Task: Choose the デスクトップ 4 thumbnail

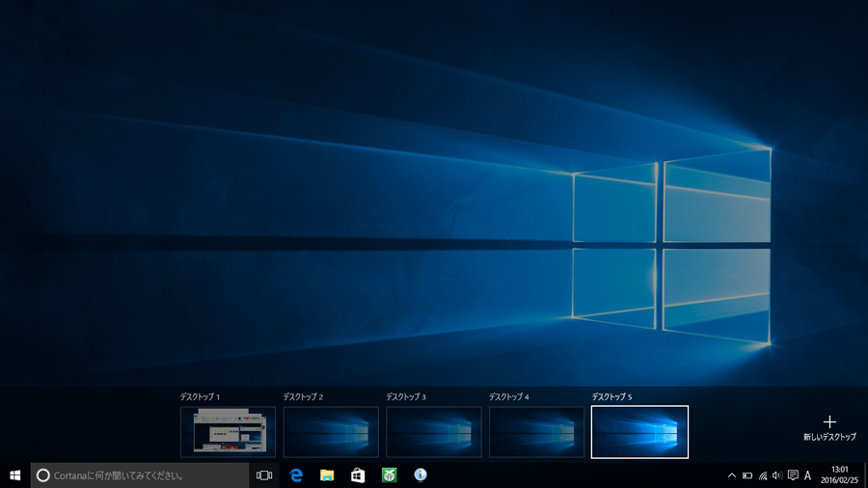Action: pyautogui.click(x=536, y=431)
